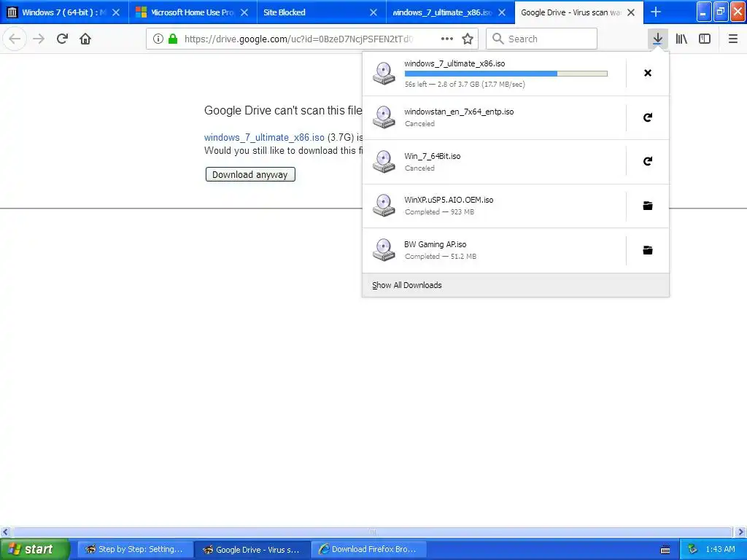The width and height of the screenshot is (747, 560).
Task: Click Show All Downloads
Action: (x=407, y=285)
